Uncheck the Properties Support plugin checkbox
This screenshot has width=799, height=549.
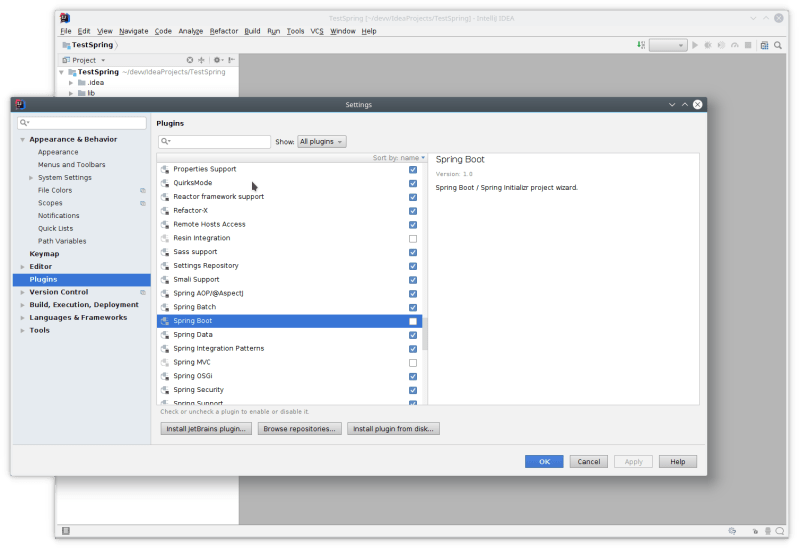pos(413,169)
